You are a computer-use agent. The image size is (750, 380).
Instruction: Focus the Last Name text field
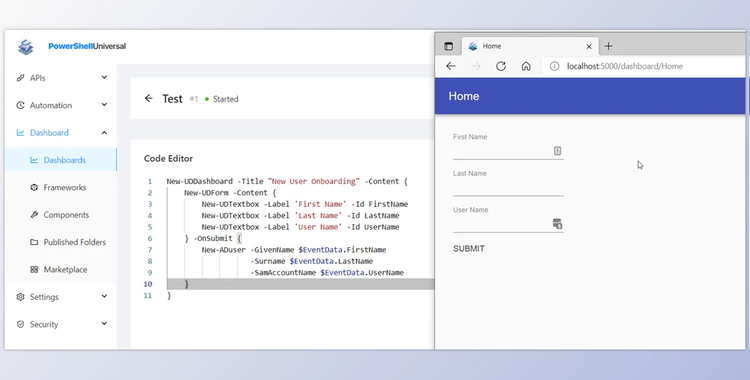point(508,189)
